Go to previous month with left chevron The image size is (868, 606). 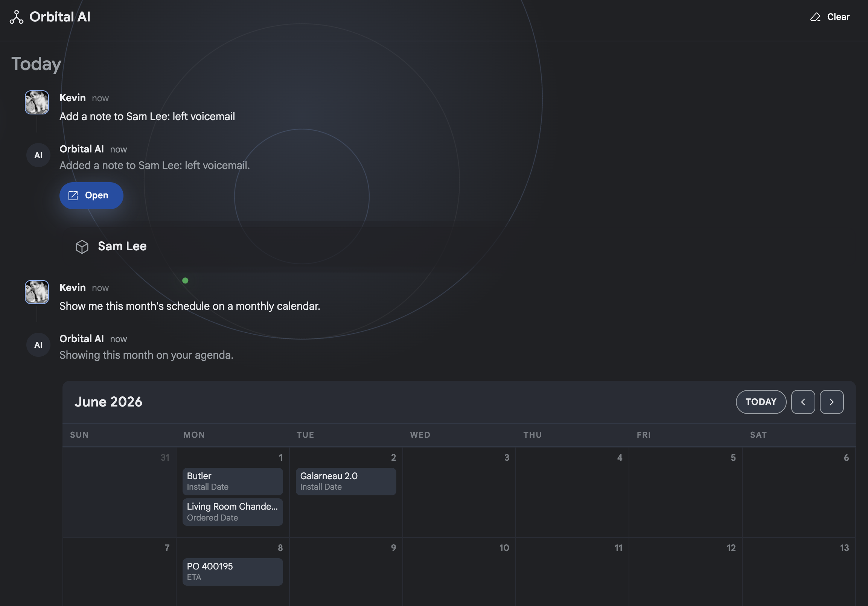pos(803,402)
